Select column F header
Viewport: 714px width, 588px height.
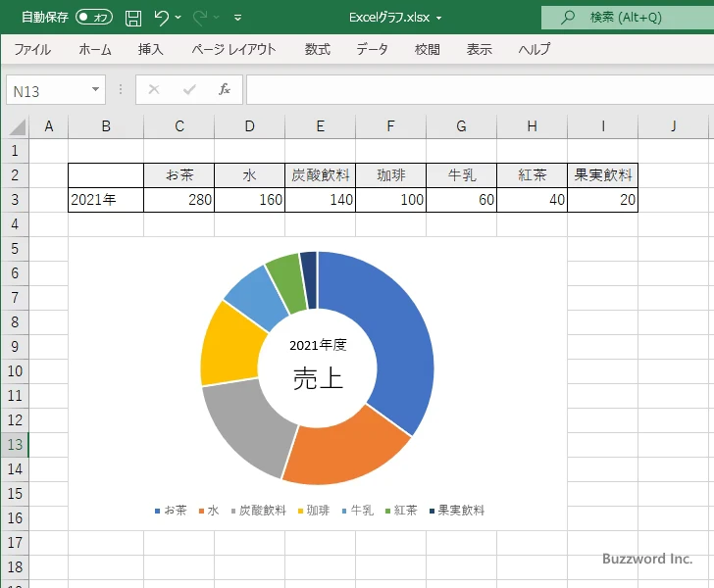(x=390, y=126)
